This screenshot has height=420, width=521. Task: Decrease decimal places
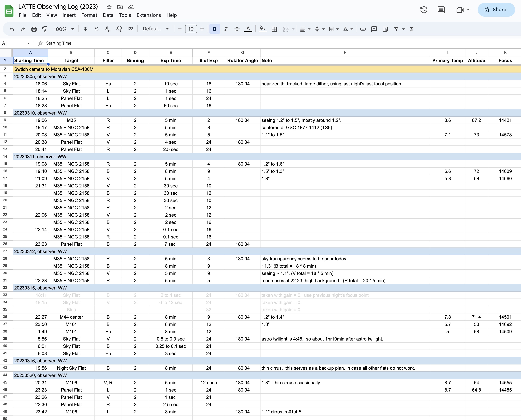coord(107,29)
